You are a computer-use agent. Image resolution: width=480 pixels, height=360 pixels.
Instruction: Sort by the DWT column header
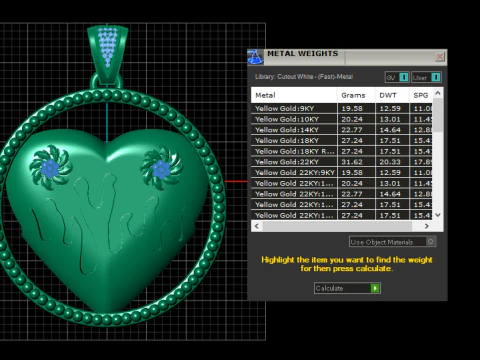point(392,95)
